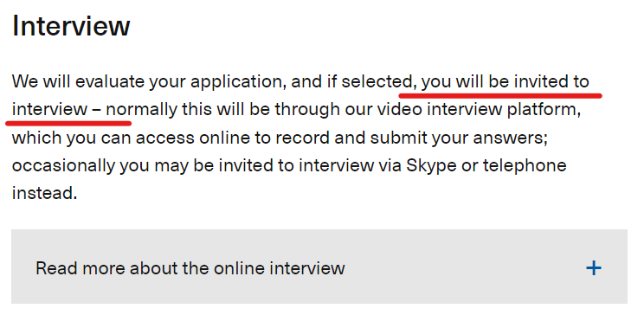
Task: Click the word evaluate in first line
Action: pyautogui.click(x=109, y=82)
